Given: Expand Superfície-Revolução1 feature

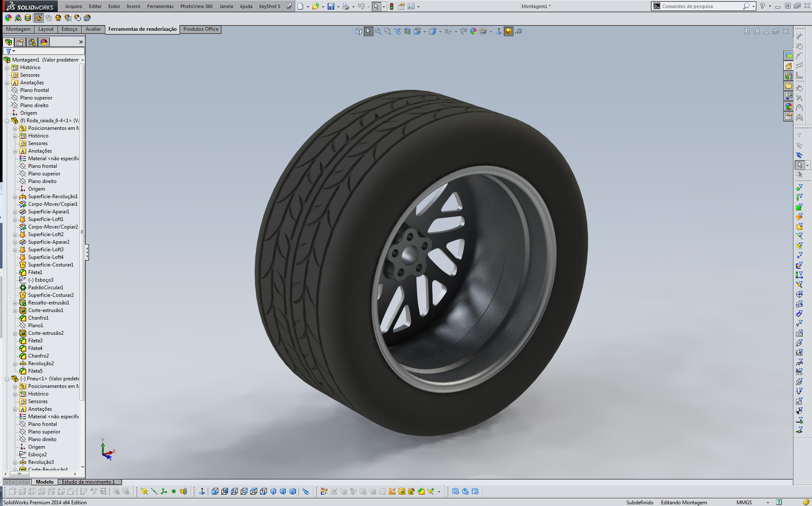Looking at the screenshot, I should click(x=15, y=196).
